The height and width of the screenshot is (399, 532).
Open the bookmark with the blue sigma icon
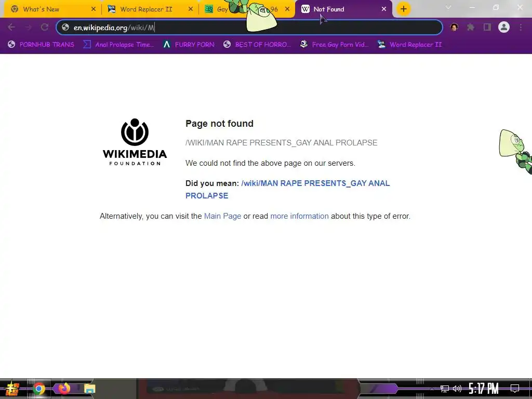point(118,45)
